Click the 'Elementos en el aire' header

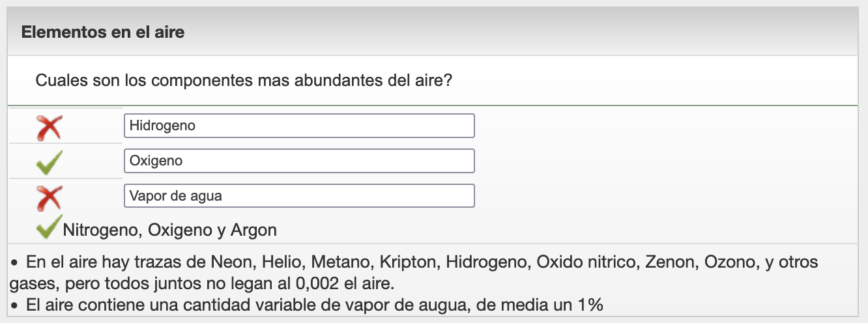pos(103,32)
